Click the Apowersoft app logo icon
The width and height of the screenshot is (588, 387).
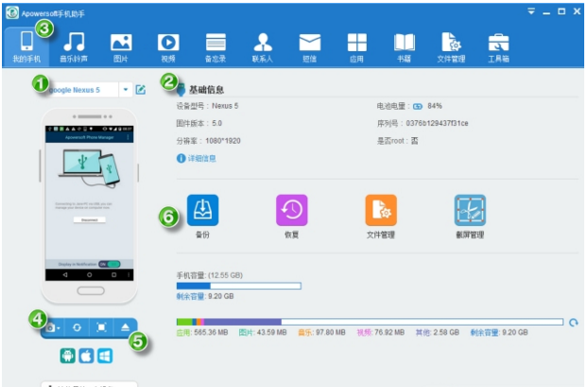tap(12, 12)
